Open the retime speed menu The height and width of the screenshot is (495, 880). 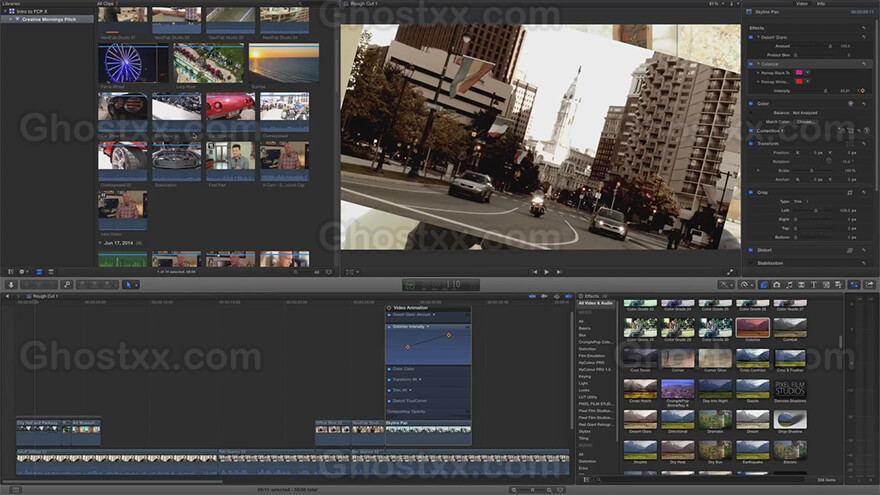[x=745, y=285]
